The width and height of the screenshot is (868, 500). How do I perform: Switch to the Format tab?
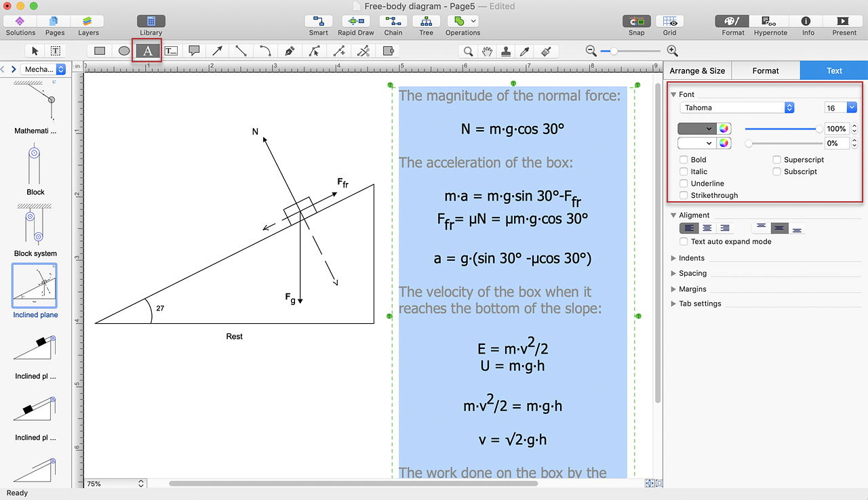point(766,70)
